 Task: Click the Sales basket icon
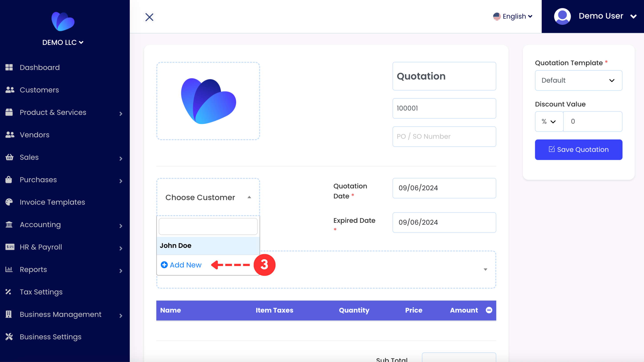[9, 157]
